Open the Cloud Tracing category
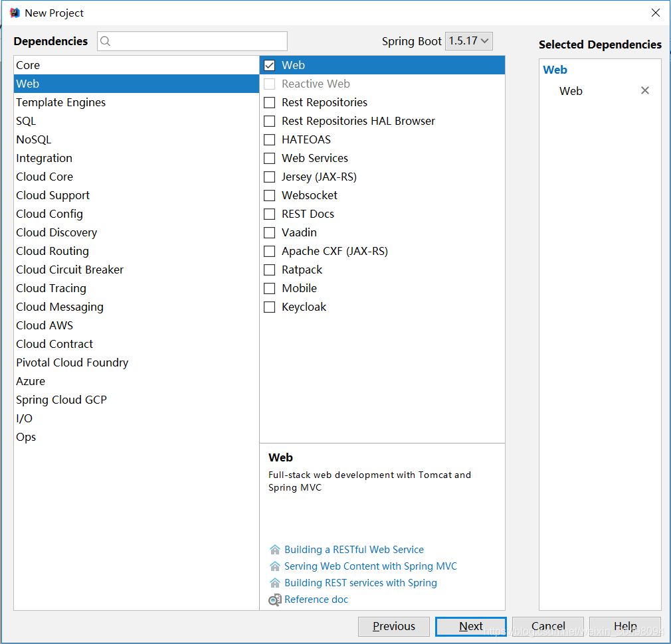The image size is (671, 644). point(136,288)
